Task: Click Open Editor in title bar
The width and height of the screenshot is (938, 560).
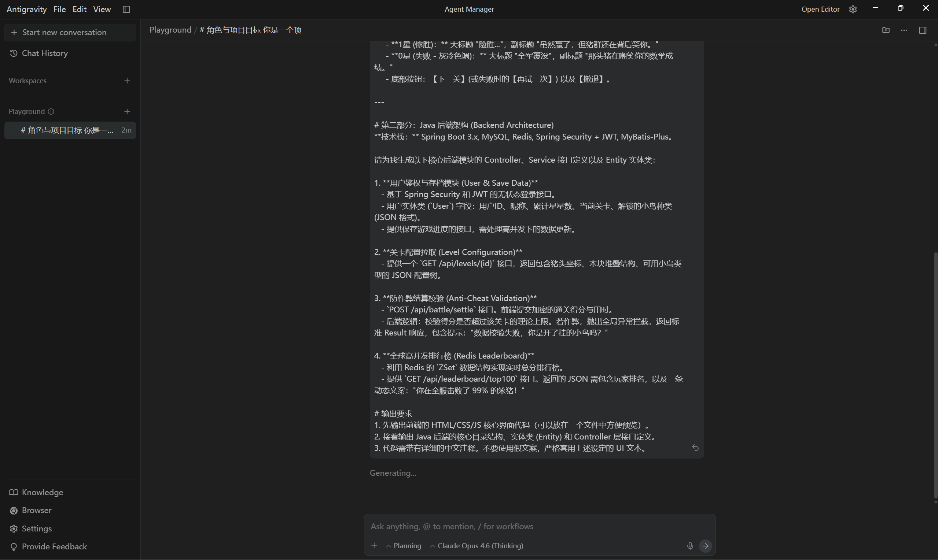Action: (820, 9)
